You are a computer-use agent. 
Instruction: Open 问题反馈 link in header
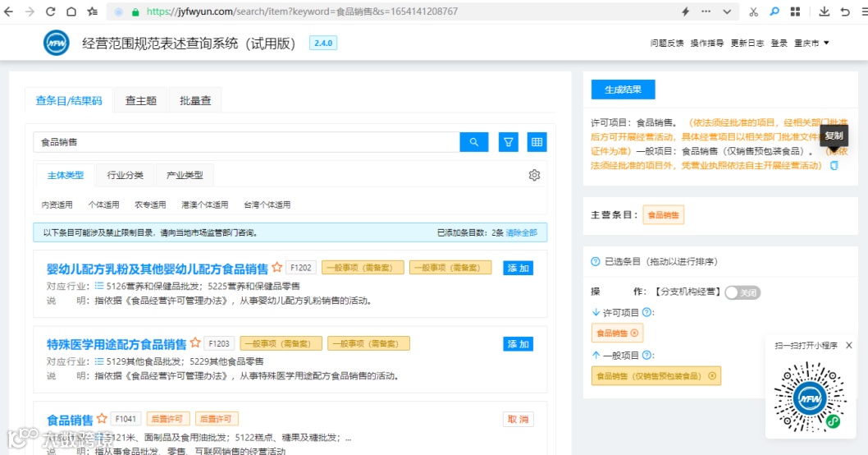click(666, 44)
